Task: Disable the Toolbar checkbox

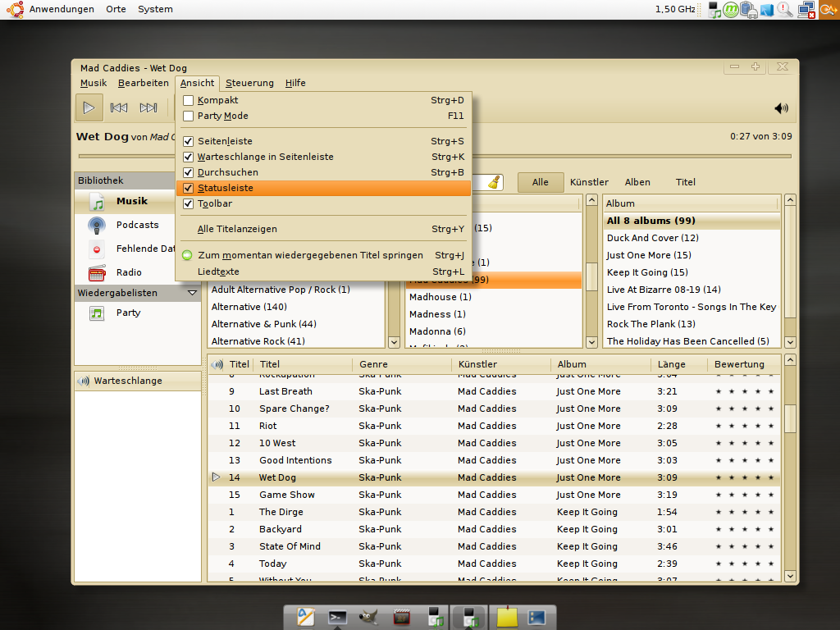Action: (x=189, y=203)
